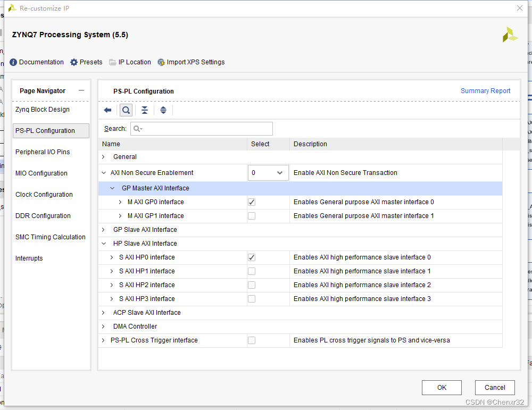532x410 pixels.
Task: Uncheck M AXI GP0 interface checkbox
Action: [252, 202]
